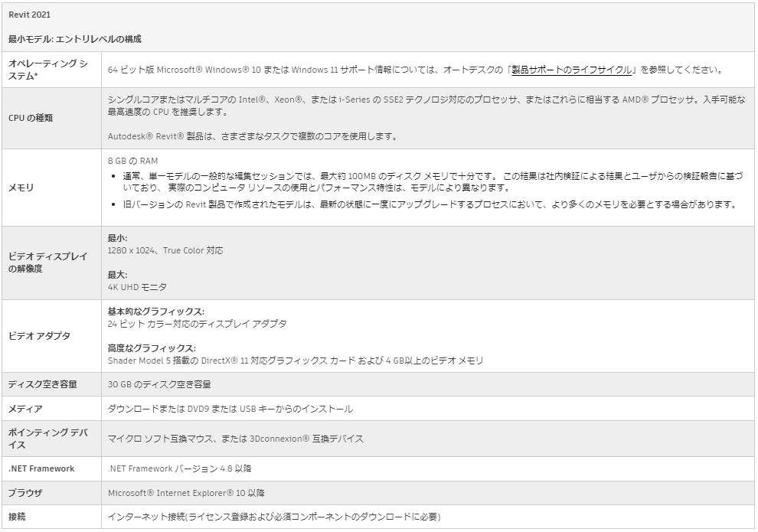Select the 最小モデル: エントリレベルの構成 heading
The image size is (758, 532).
click(75, 39)
